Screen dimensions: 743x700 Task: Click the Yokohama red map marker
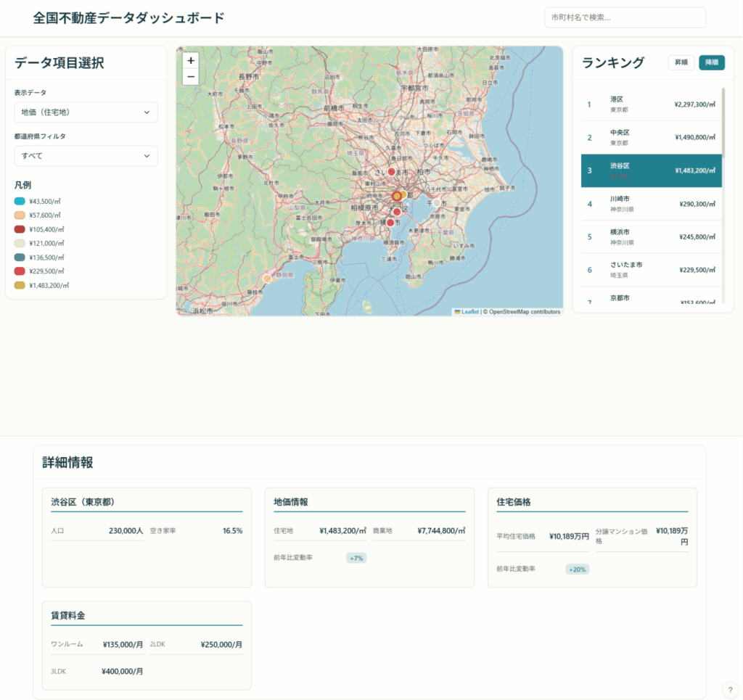tap(390, 222)
